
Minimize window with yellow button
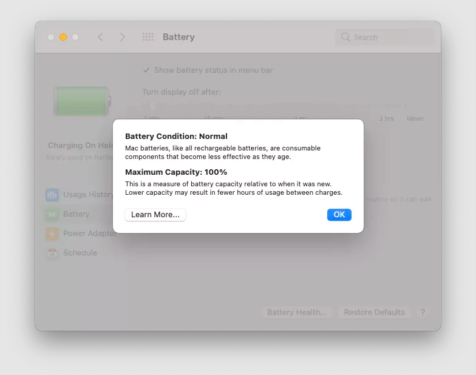(x=63, y=37)
